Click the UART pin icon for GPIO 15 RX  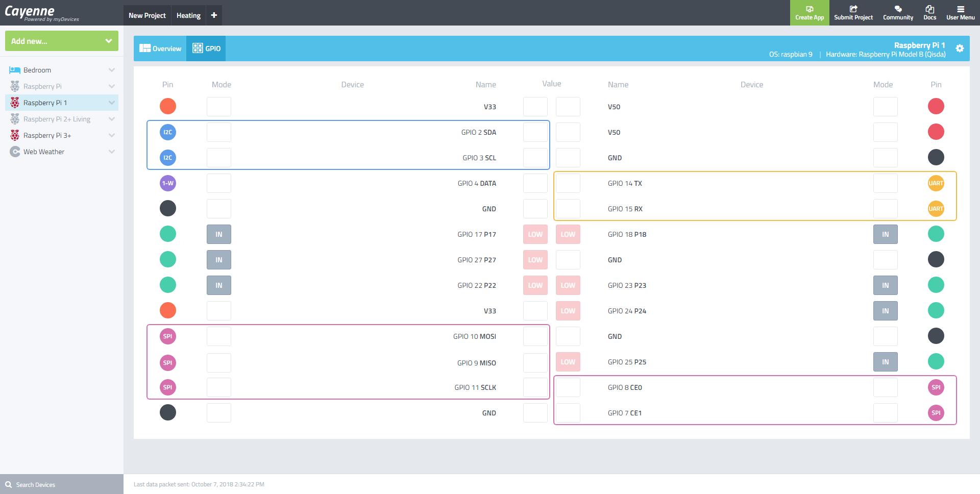936,209
